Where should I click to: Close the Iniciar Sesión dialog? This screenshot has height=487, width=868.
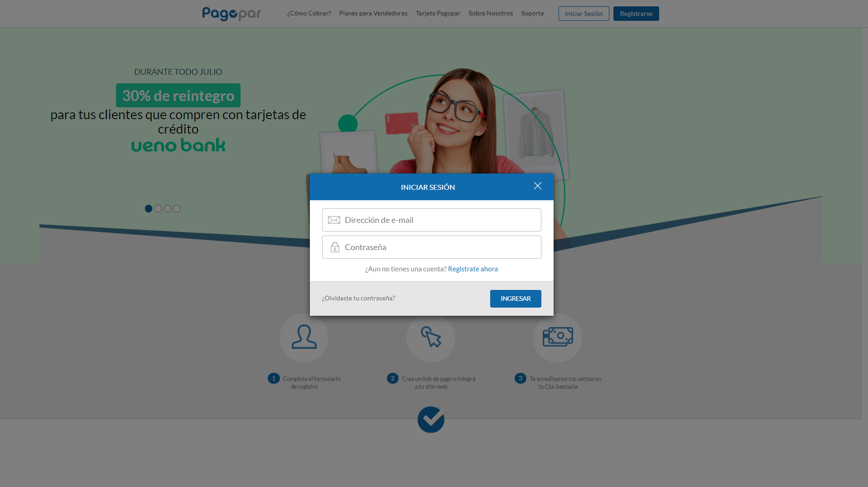pyautogui.click(x=538, y=186)
